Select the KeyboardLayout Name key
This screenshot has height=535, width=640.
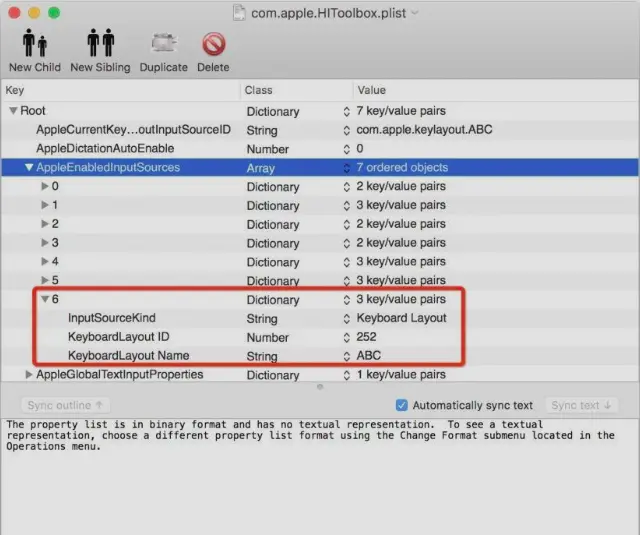tap(129, 355)
